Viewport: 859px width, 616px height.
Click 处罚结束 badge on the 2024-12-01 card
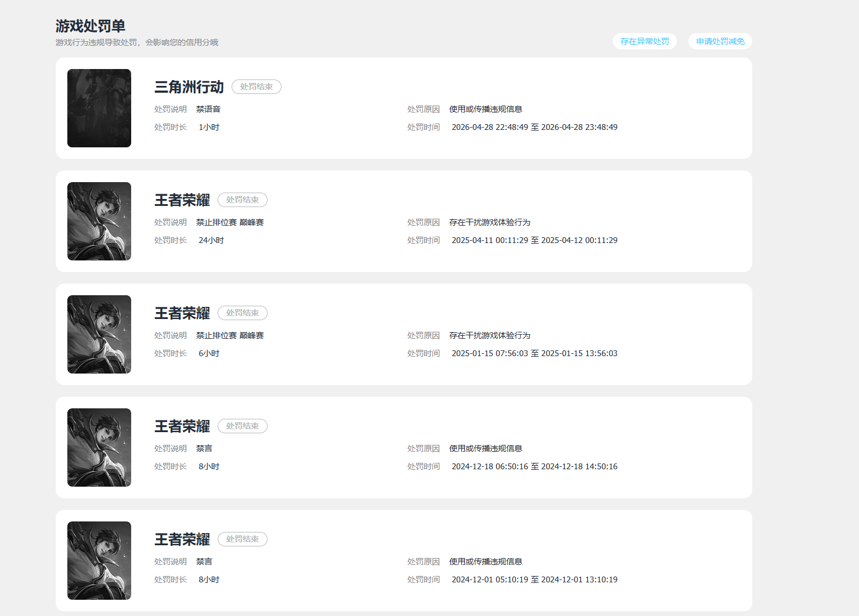[243, 539]
